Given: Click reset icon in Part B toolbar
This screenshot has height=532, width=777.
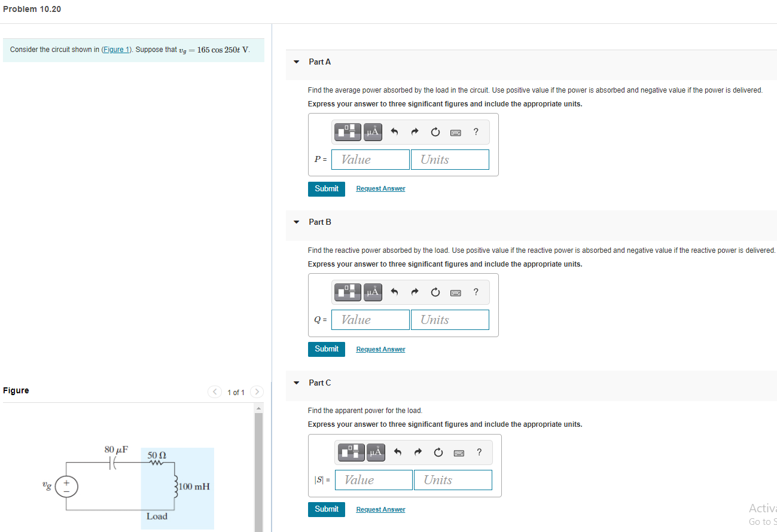Looking at the screenshot, I should [x=435, y=292].
